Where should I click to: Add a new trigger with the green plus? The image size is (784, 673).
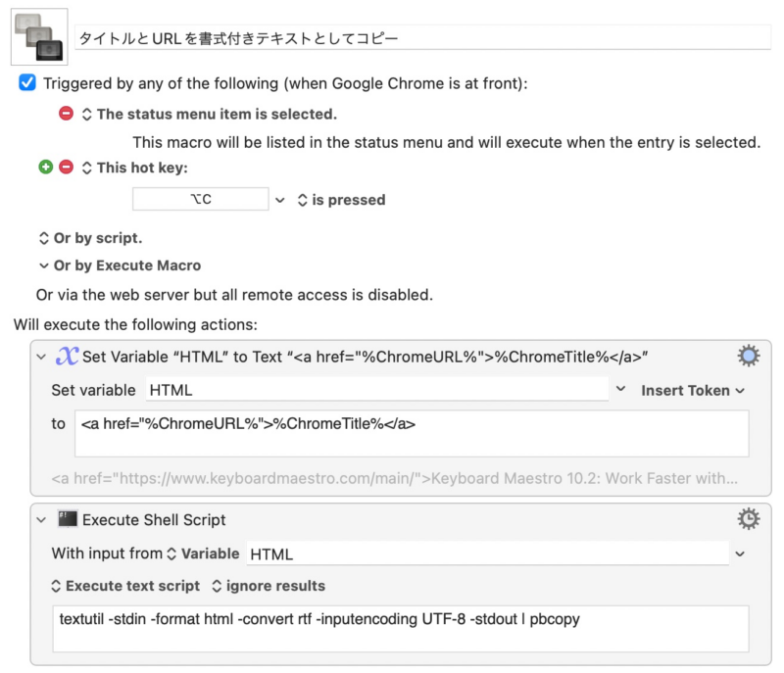pyautogui.click(x=45, y=167)
